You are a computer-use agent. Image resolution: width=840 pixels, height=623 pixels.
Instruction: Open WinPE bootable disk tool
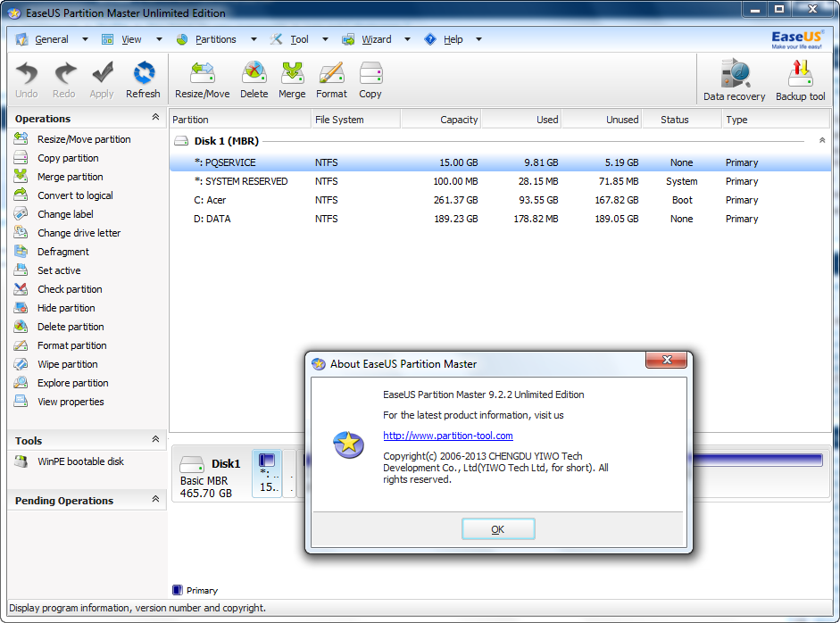coord(80,461)
